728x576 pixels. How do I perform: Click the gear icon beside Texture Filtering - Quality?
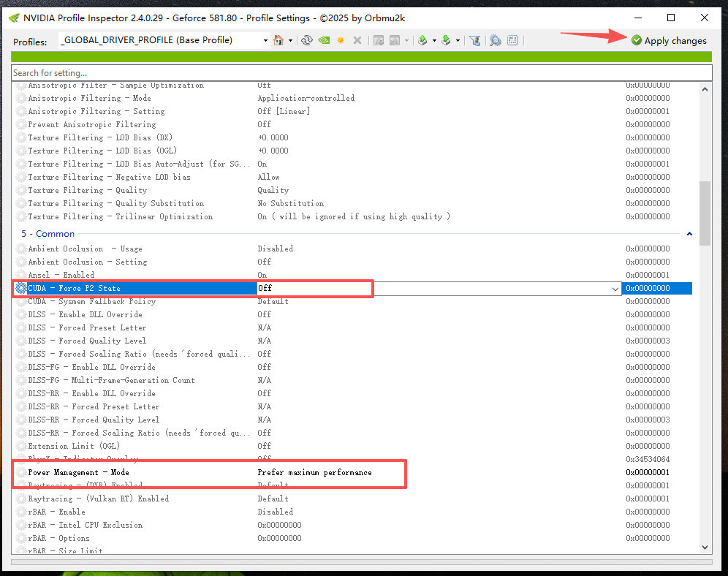click(x=21, y=190)
